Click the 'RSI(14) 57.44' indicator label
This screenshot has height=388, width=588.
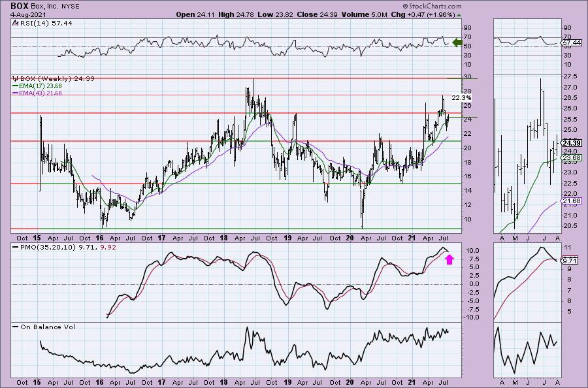pyautogui.click(x=45, y=23)
